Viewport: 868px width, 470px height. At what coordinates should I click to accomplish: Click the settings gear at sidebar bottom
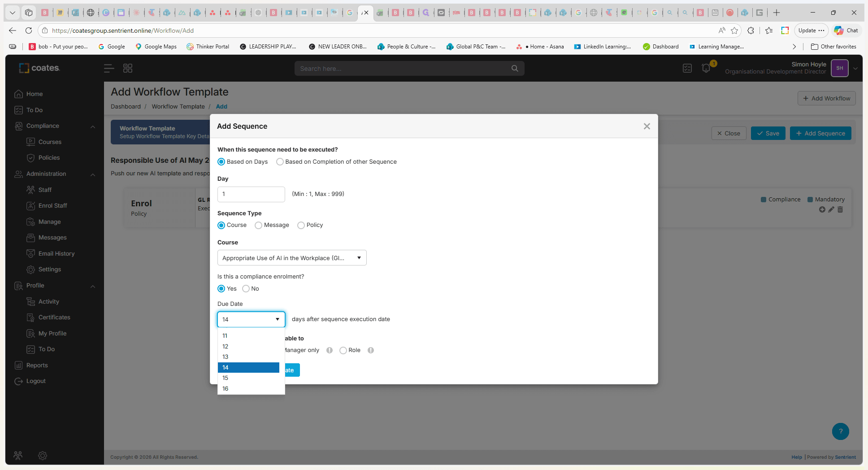point(43,456)
